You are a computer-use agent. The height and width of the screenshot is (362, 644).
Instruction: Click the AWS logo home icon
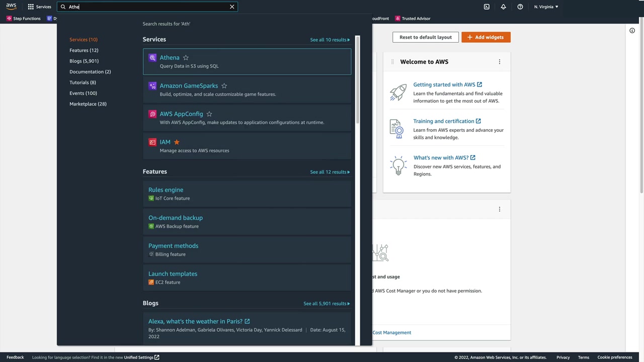tap(11, 7)
